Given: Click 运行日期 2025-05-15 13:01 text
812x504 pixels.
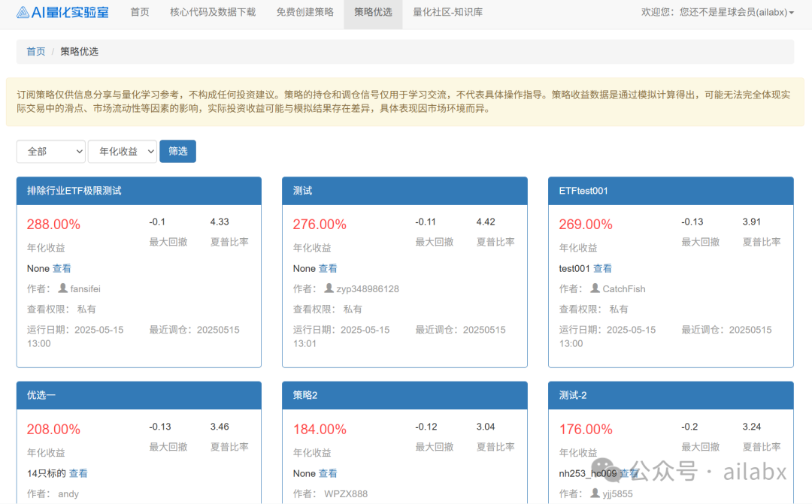Looking at the screenshot, I should click(341, 337).
